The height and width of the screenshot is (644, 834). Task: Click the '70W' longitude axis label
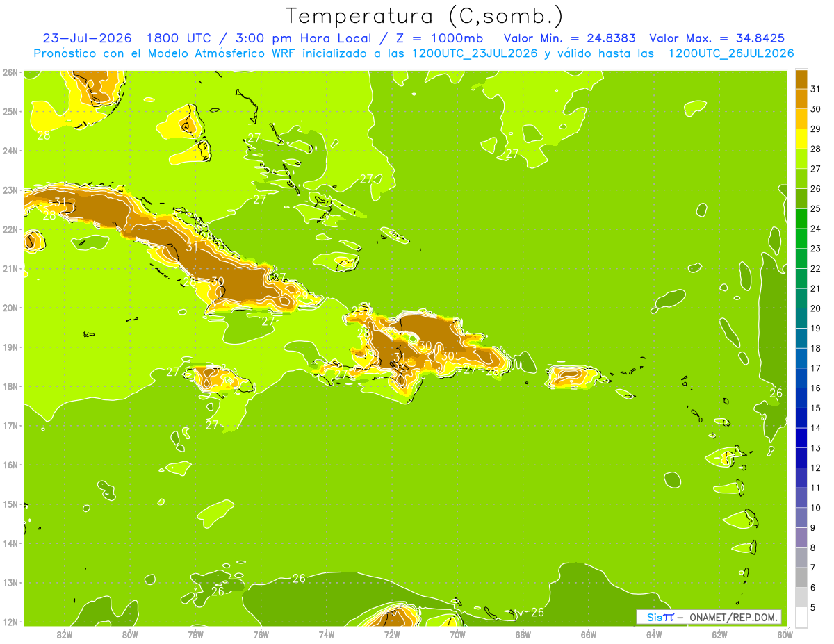[x=457, y=634]
